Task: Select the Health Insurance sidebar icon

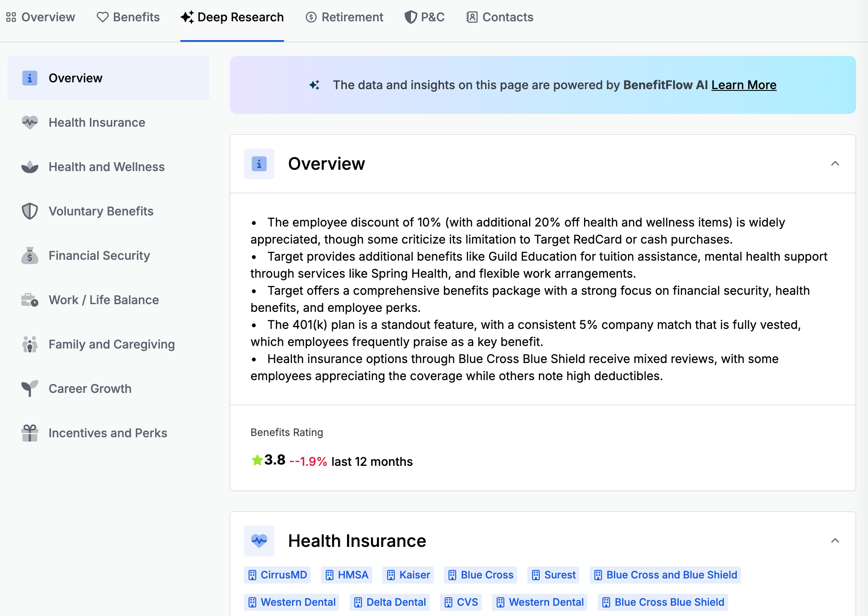Action: 29,122
